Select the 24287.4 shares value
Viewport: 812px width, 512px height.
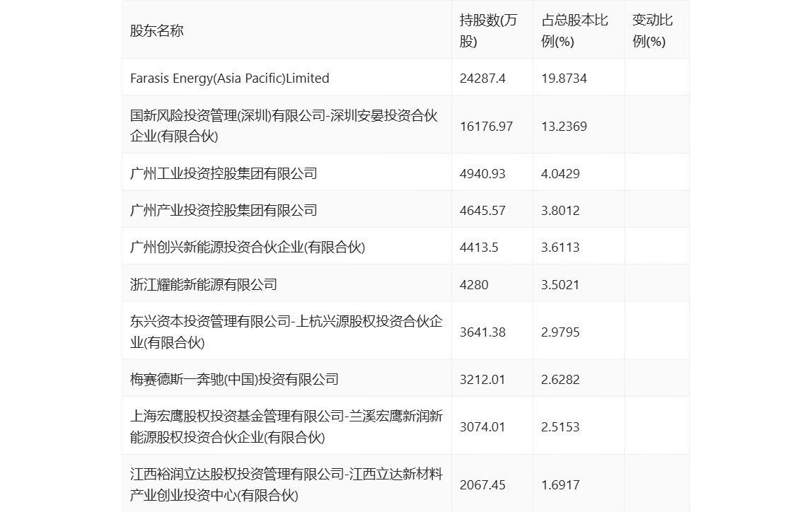[482, 78]
